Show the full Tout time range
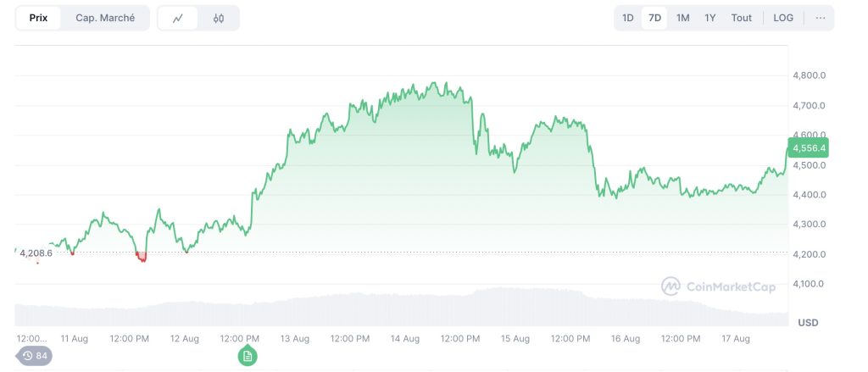This screenshot has width=868, height=372. click(742, 18)
